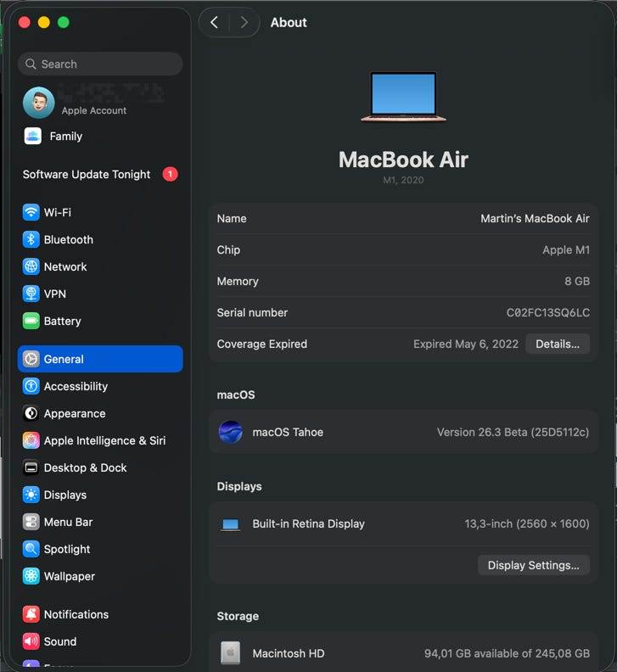Viewport: 617px width, 672px height.
Task: Open Notifications settings icon
Action: pyautogui.click(x=31, y=614)
